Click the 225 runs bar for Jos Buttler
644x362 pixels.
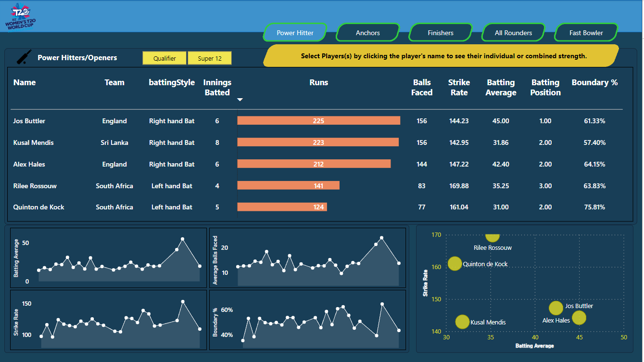coord(319,121)
